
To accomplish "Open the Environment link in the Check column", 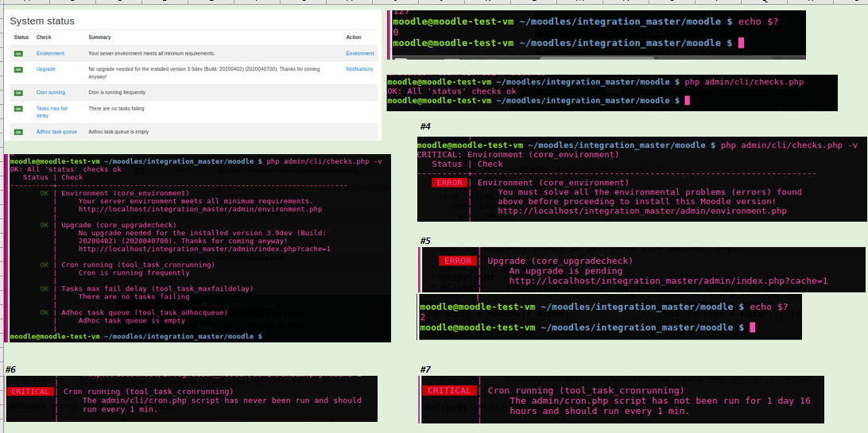I will coord(50,54).
